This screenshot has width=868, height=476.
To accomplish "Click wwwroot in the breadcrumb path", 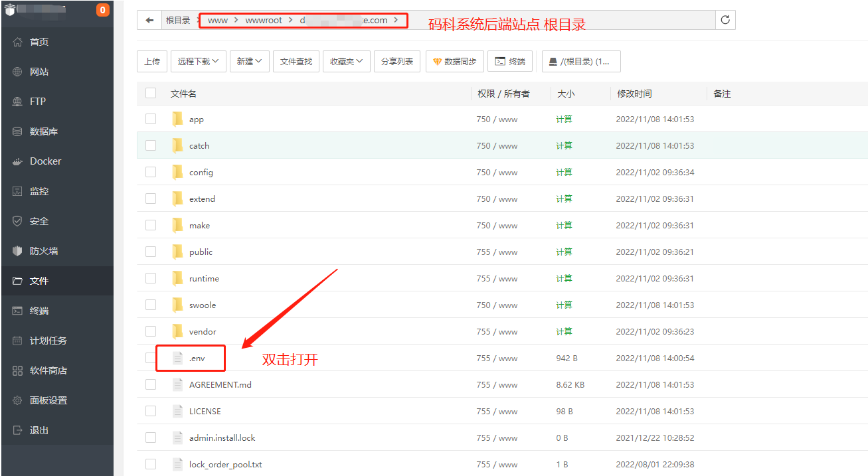I will coord(264,20).
